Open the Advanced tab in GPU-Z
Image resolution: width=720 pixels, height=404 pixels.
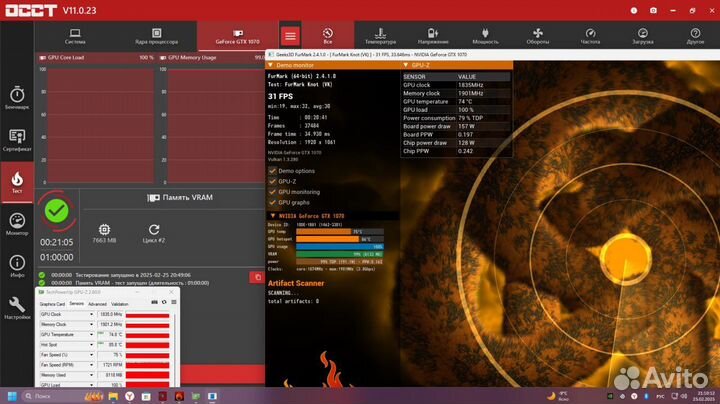coord(97,304)
